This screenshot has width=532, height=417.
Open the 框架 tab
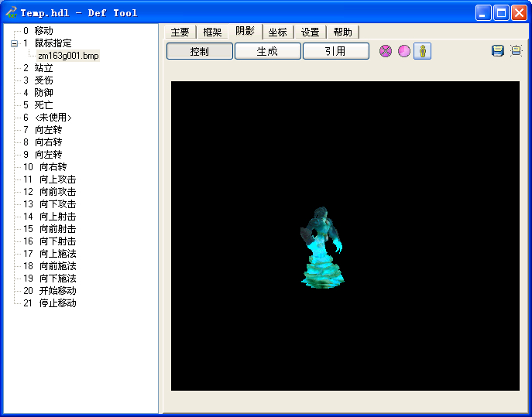[212, 32]
